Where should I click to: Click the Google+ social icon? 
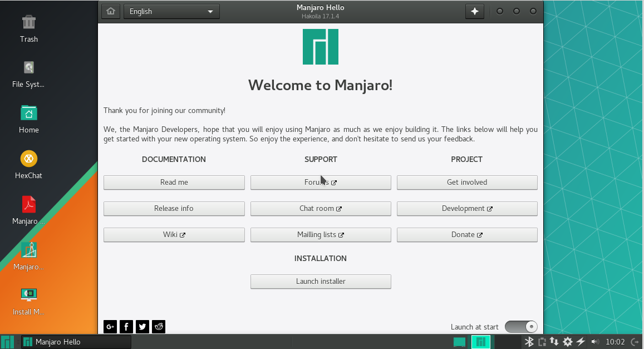click(x=110, y=327)
